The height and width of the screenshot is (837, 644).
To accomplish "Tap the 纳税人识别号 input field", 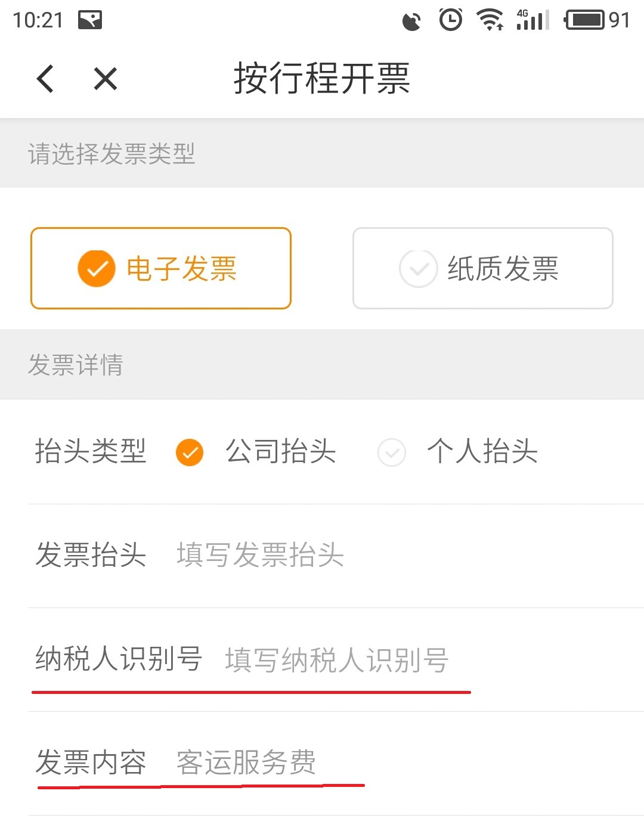I will pos(336,661).
